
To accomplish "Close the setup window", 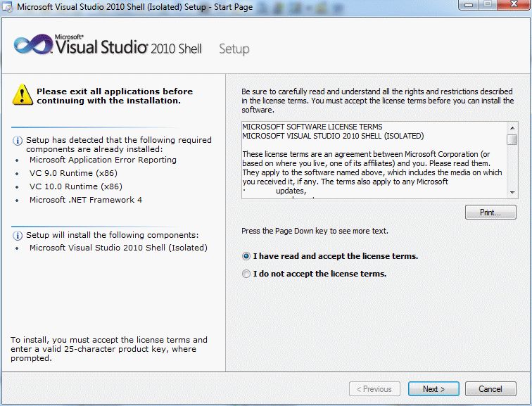I will click(514, 5).
